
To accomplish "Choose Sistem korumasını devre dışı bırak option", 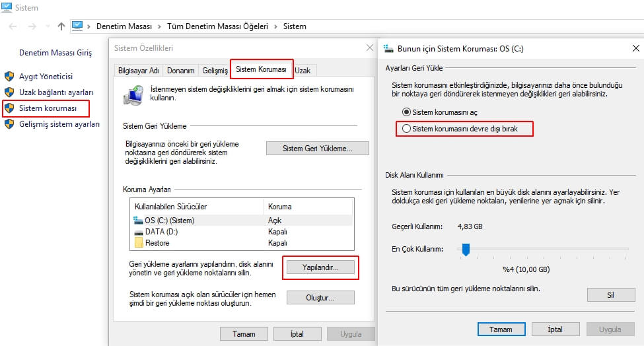I will click(x=406, y=129).
